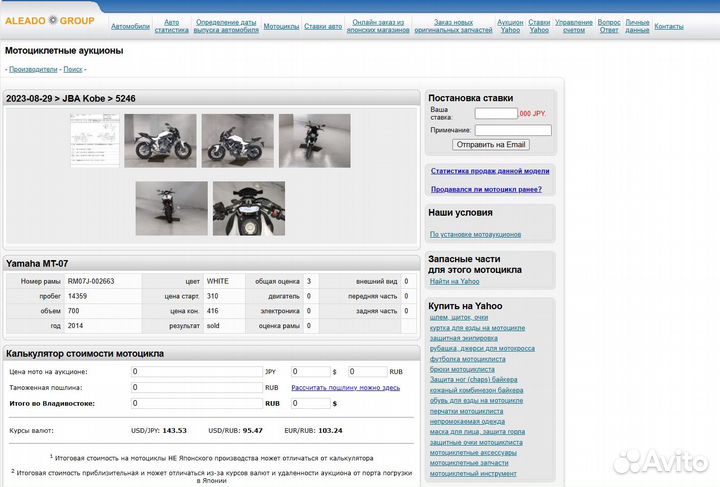Open 'Найти на Yahoo' spare parts link
This screenshot has height=487, width=720.
pos(455,282)
